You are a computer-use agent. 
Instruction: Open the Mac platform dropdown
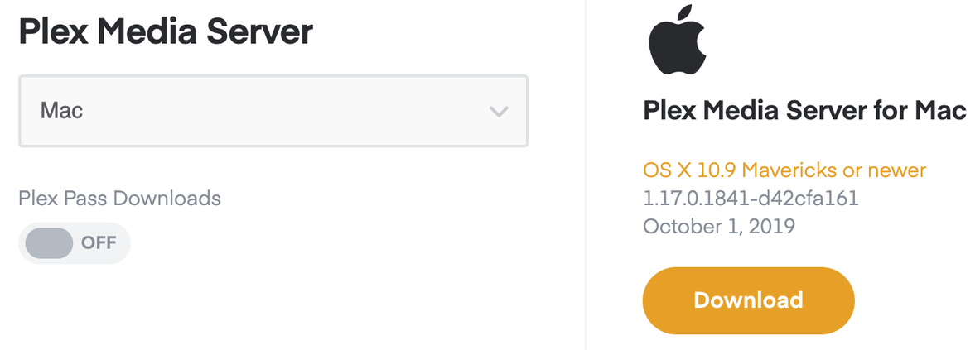pos(273,111)
